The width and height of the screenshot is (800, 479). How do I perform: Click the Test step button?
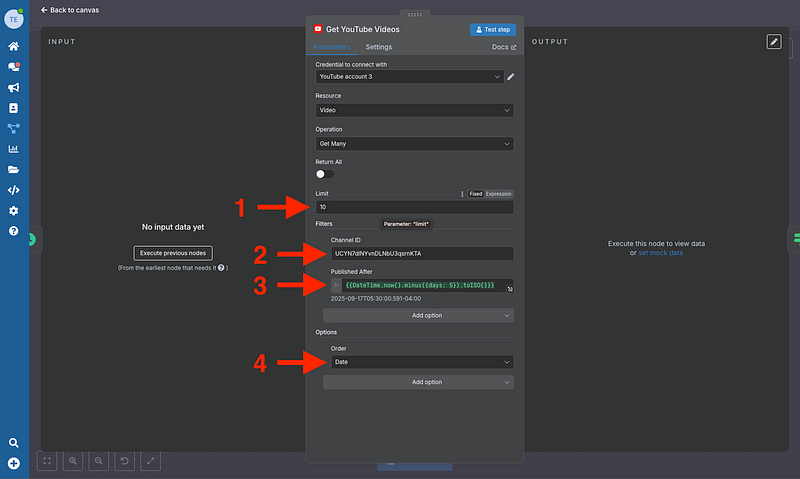coord(493,30)
